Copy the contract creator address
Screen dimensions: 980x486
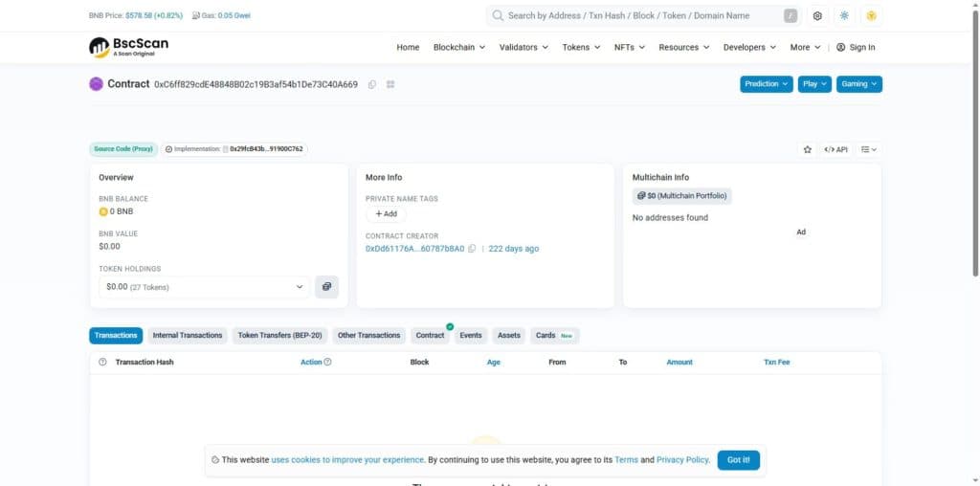click(472, 249)
